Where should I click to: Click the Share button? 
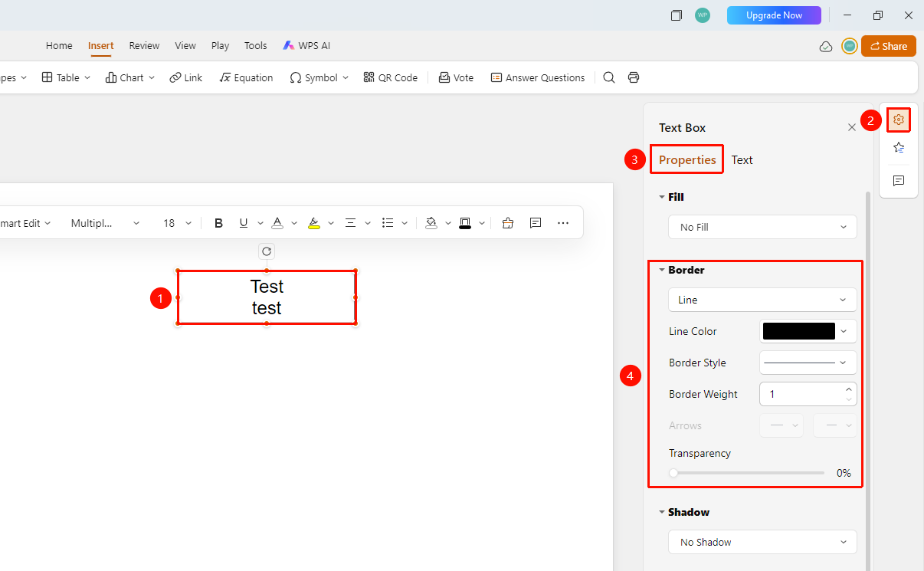pyautogui.click(x=888, y=46)
